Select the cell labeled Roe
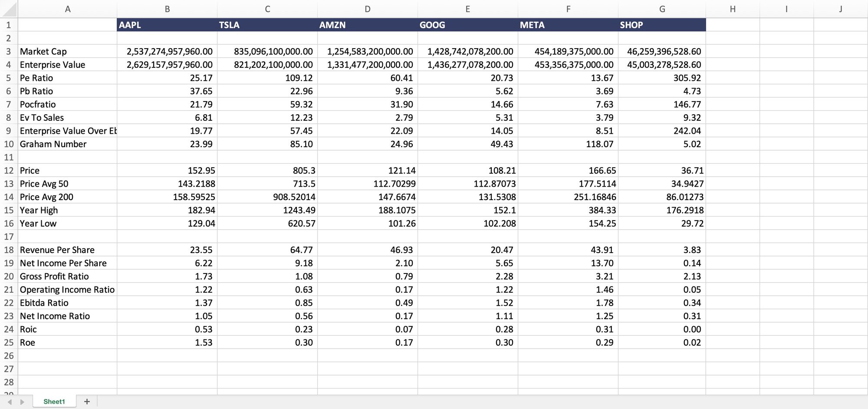Viewport: 868px width, 409px height. [x=67, y=342]
